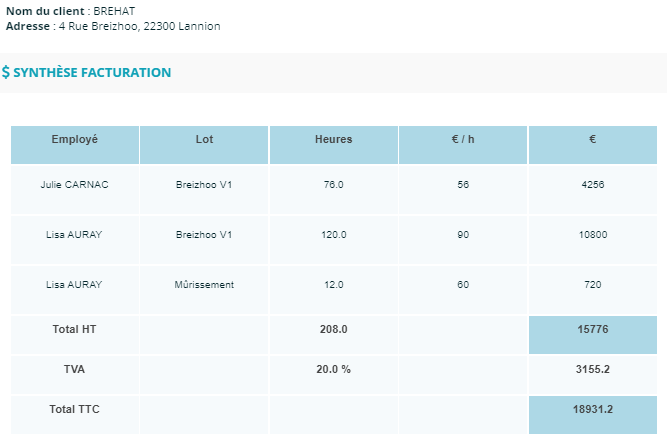Viewport: 667px width, 443px height.
Task: Click the € / h column header
Action: [463, 139]
